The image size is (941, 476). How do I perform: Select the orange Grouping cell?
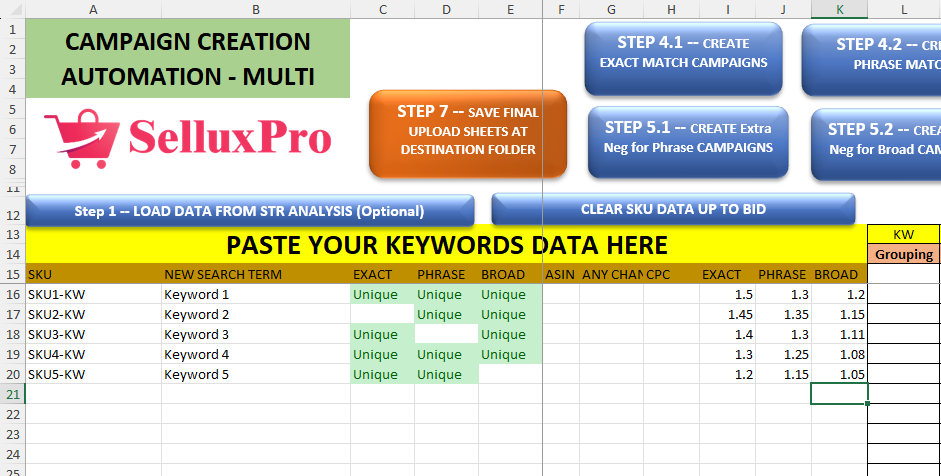click(x=904, y=254)
